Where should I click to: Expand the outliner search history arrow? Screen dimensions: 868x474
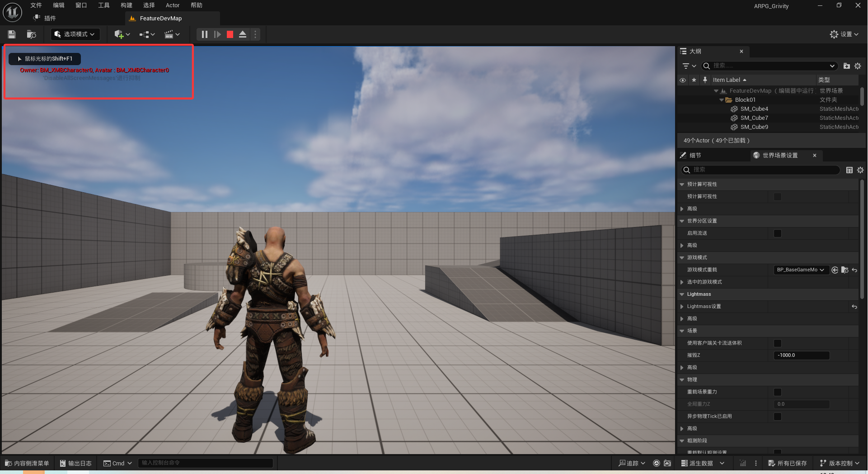coord(832,66)
